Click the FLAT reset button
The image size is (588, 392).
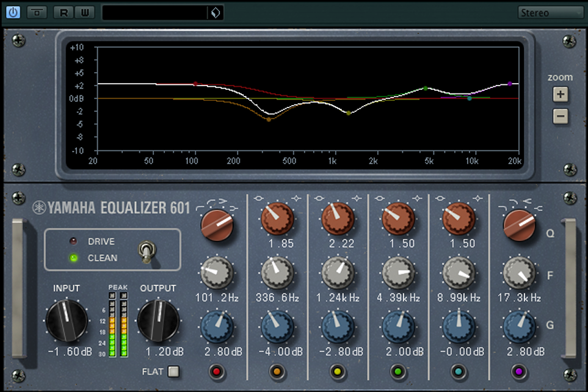173,371
